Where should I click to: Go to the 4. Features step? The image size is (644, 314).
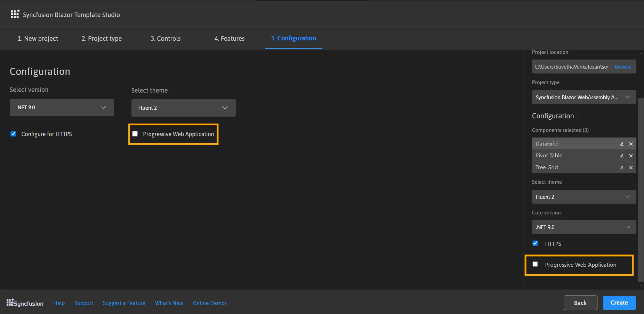[x=229, y=38]
